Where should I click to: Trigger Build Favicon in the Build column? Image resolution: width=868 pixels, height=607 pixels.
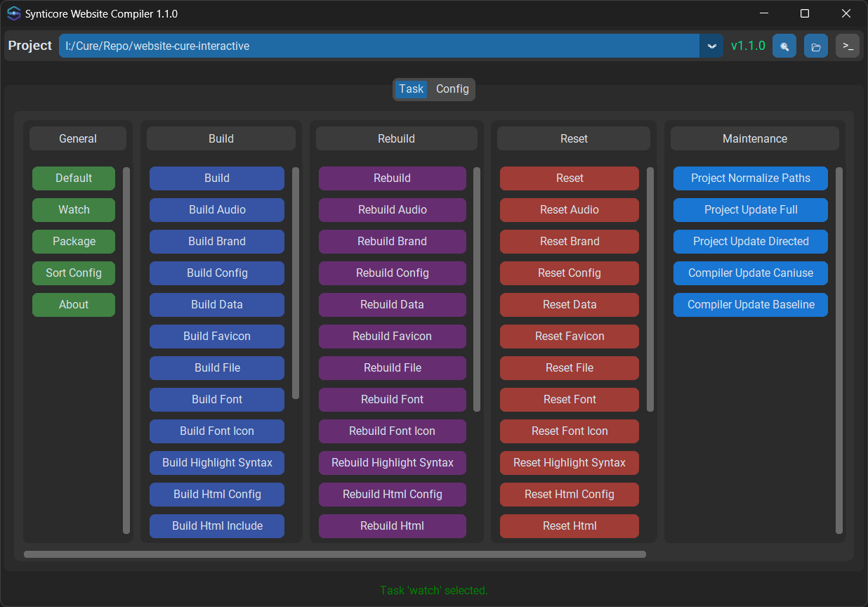tap(216, 337)
